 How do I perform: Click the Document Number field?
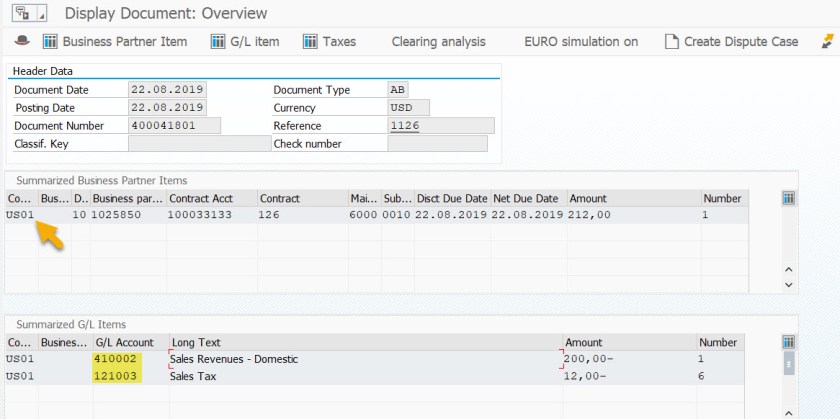click(x=175, y=126)
